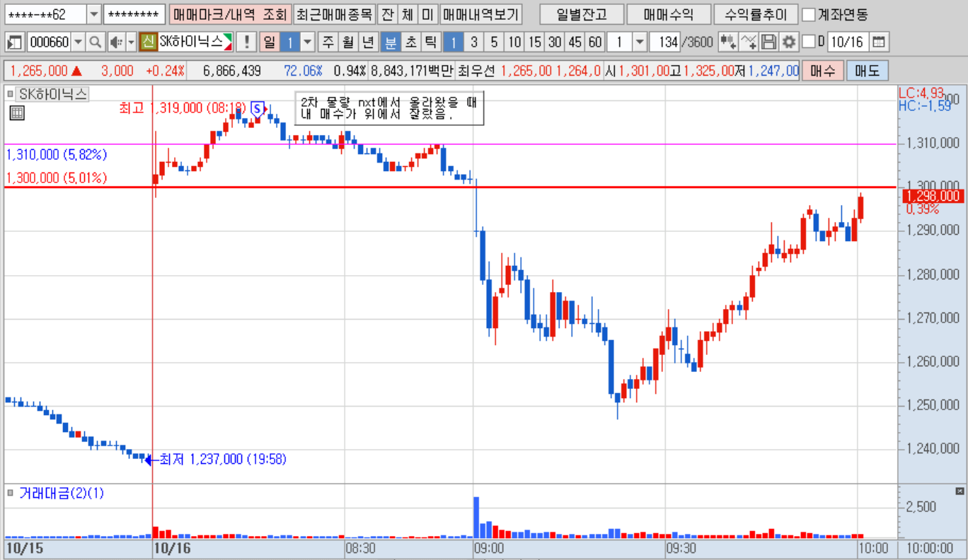Click the SK하이닉스 chart legend label
Screen dimensions: 968x560
click(x=52, y=93)
